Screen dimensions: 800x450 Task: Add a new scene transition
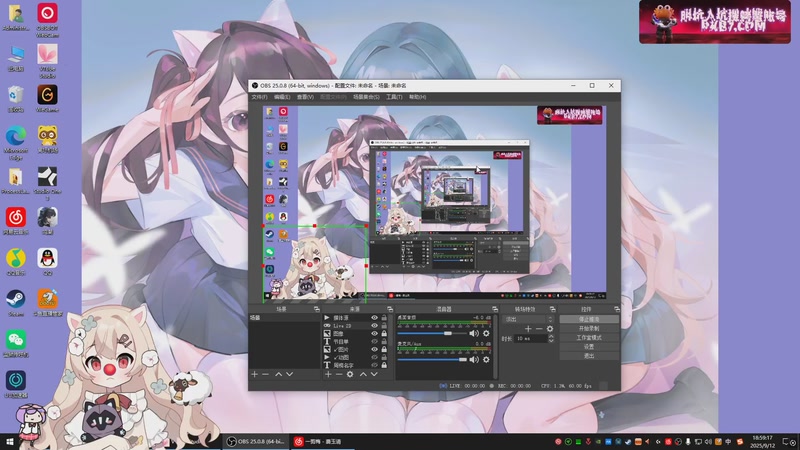(528, 329)
